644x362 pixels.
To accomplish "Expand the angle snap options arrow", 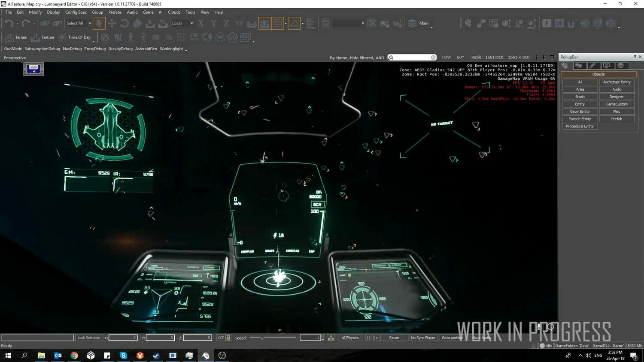I will 302,24.
